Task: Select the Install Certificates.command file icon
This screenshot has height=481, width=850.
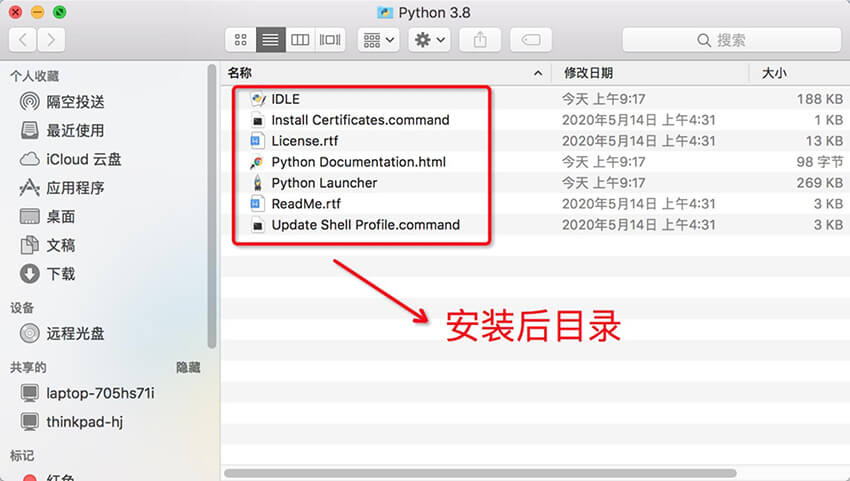Action: click(x=257, y=120)
